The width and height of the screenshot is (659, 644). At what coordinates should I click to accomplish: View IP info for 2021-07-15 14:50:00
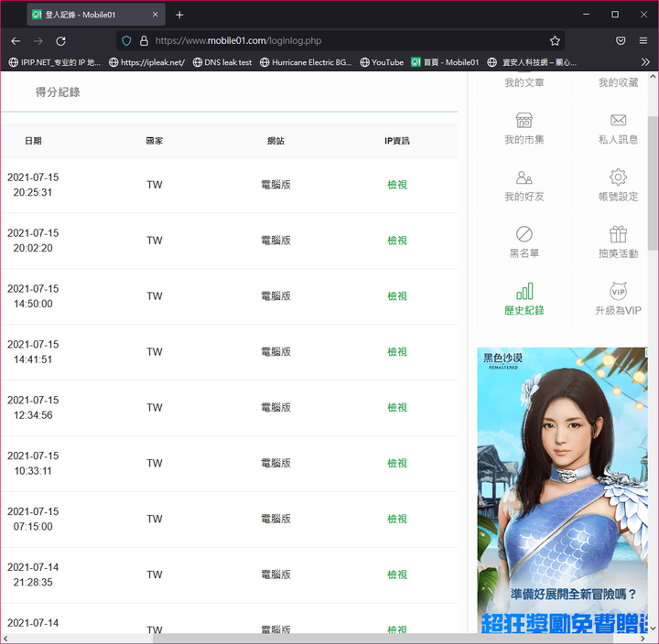tap(397, 296)
